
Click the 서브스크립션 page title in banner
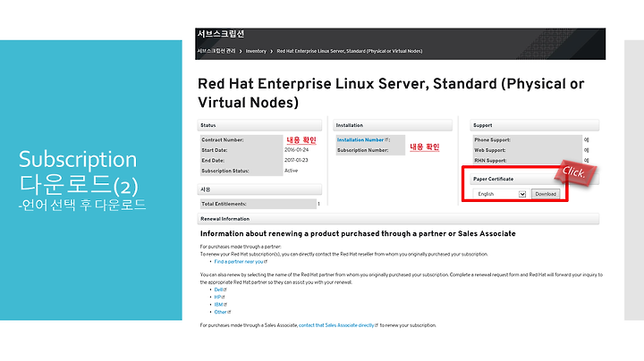[221, 34]
